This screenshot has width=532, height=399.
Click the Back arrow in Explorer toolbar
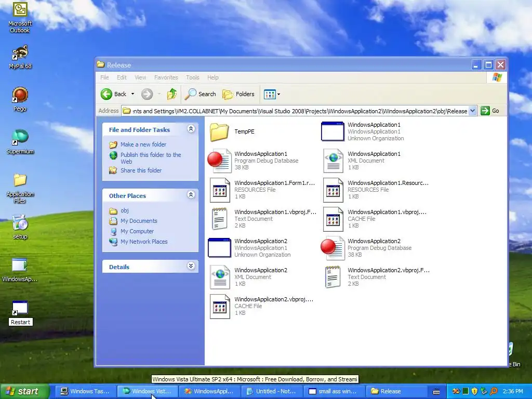click(114, 94)
